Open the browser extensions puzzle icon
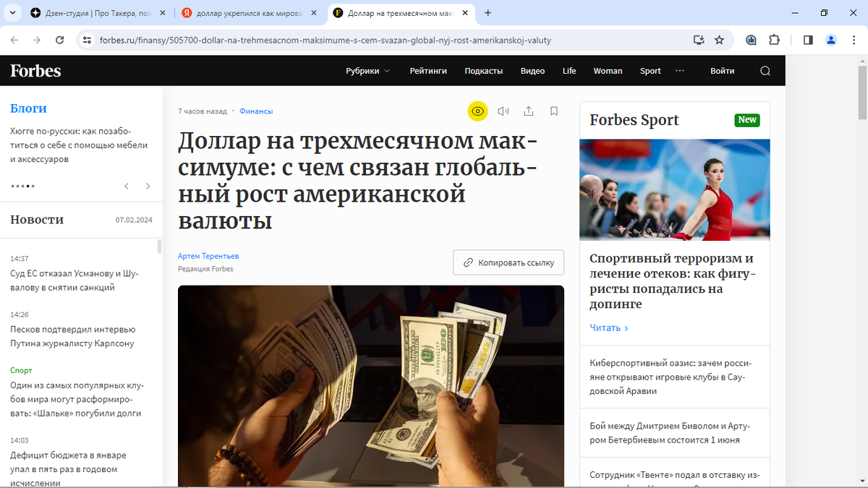This screenshot has height=488, width=868. [x=774, y=40]
